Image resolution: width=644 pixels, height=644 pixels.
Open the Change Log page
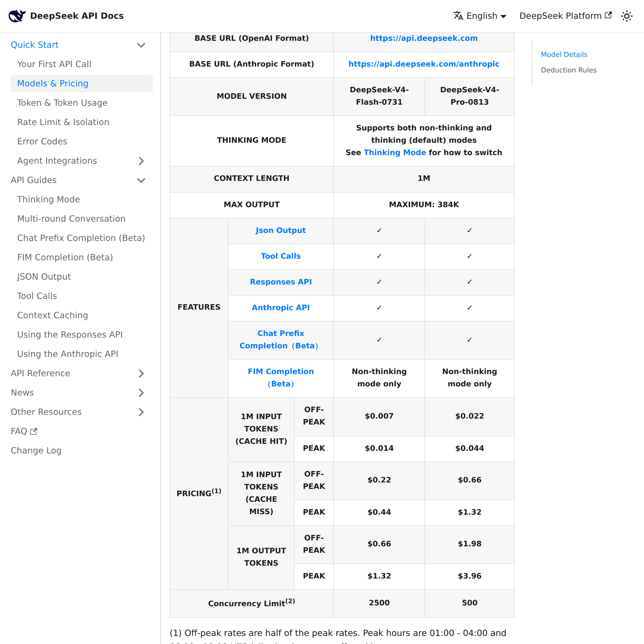click(x=36, y=451)
